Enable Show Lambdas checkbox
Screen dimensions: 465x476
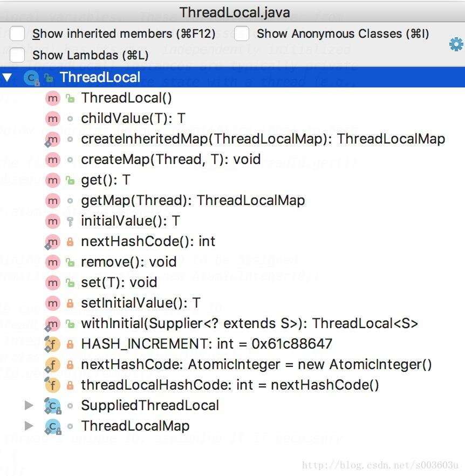pos(17,55)
